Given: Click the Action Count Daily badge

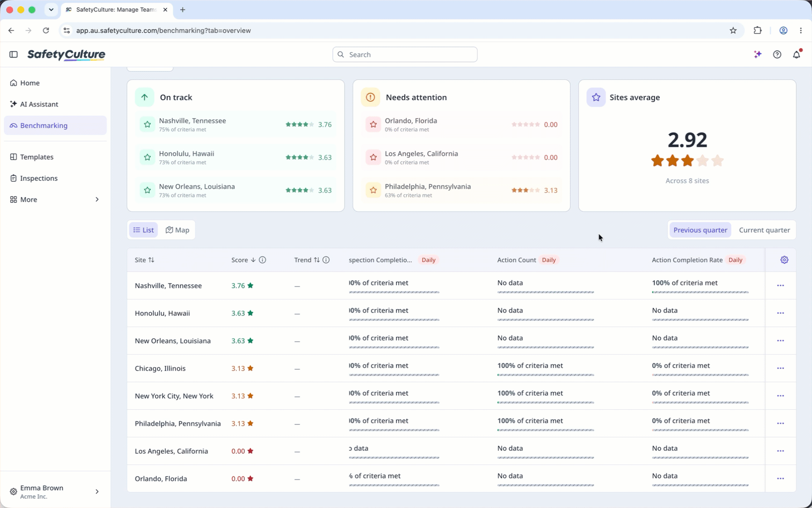Looking at the screenshot, I should (549, 260).
